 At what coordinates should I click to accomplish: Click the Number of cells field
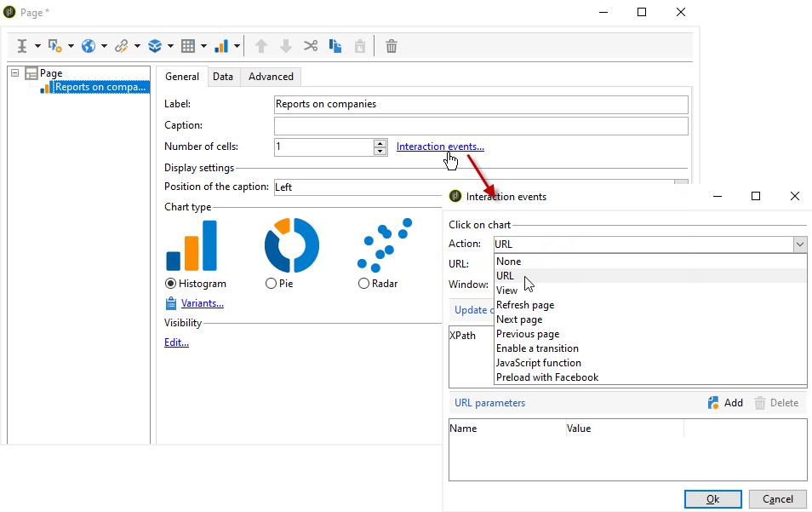[323, 147]
